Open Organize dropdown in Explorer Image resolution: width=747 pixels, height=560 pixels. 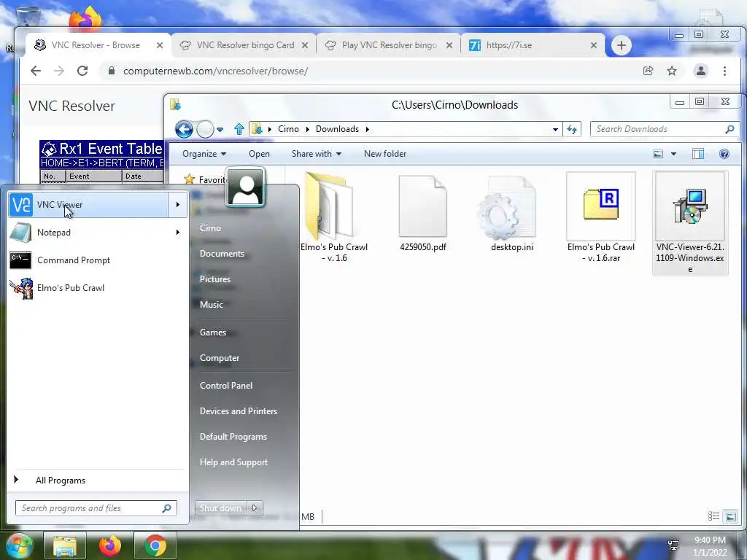(x=204, y=154)
